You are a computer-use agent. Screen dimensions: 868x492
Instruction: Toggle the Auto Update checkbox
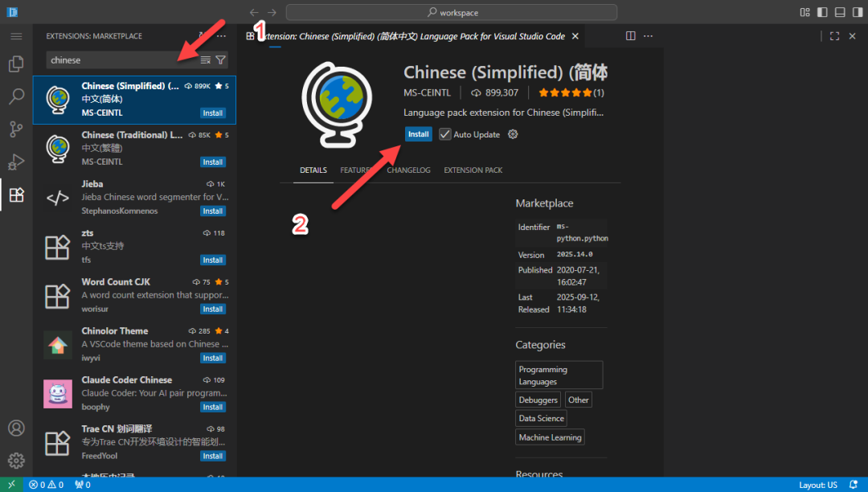(x=445, y=134)
